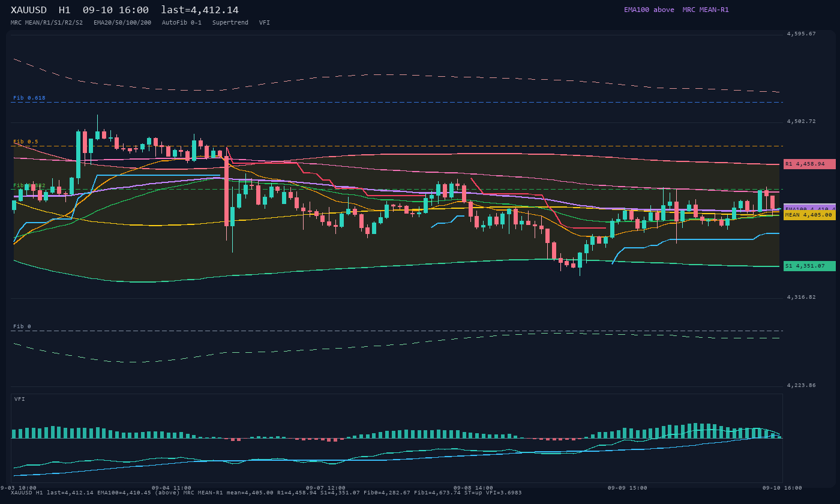The height and width of the screenshot is (504, 840).
Task: Click the Supertrend indicator label
Action: click(230, 23)
